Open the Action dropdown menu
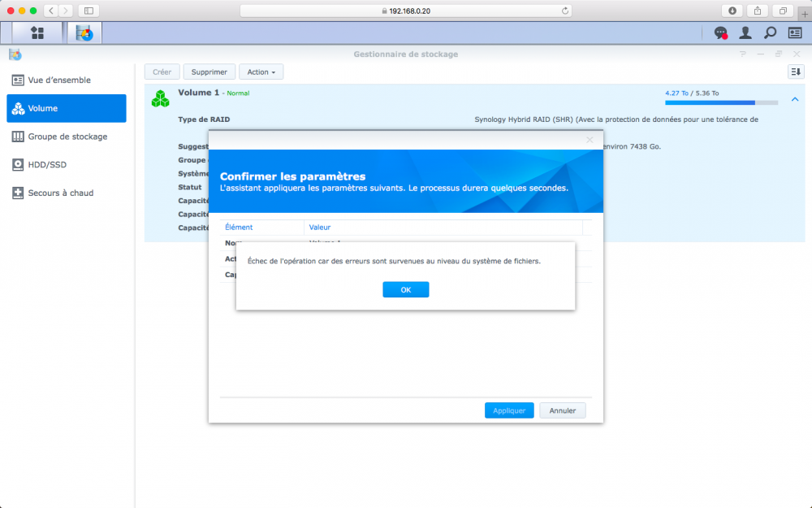Viewport: 812px width, 508px height. point(261,72)
